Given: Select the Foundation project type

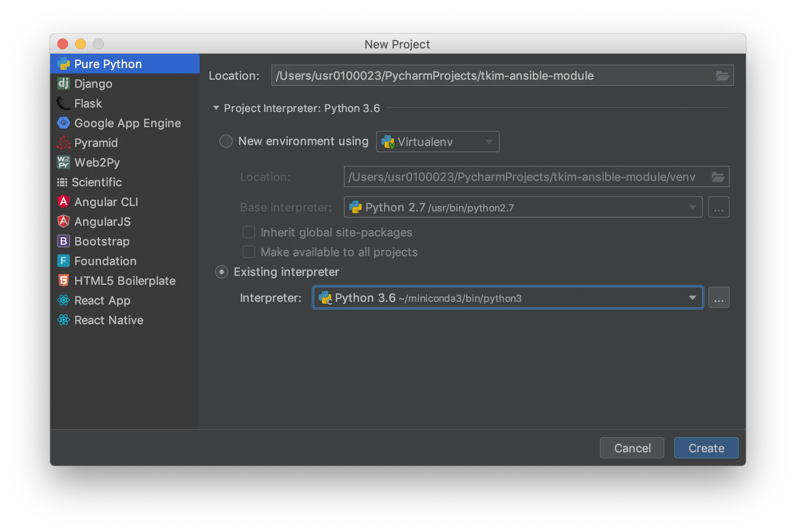Looking at the screenshot, I should tap(125, 261).
